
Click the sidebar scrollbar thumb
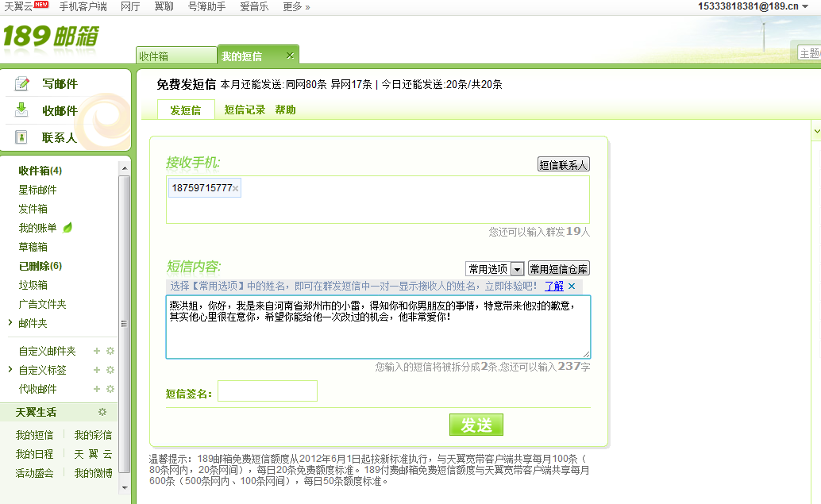124,324
